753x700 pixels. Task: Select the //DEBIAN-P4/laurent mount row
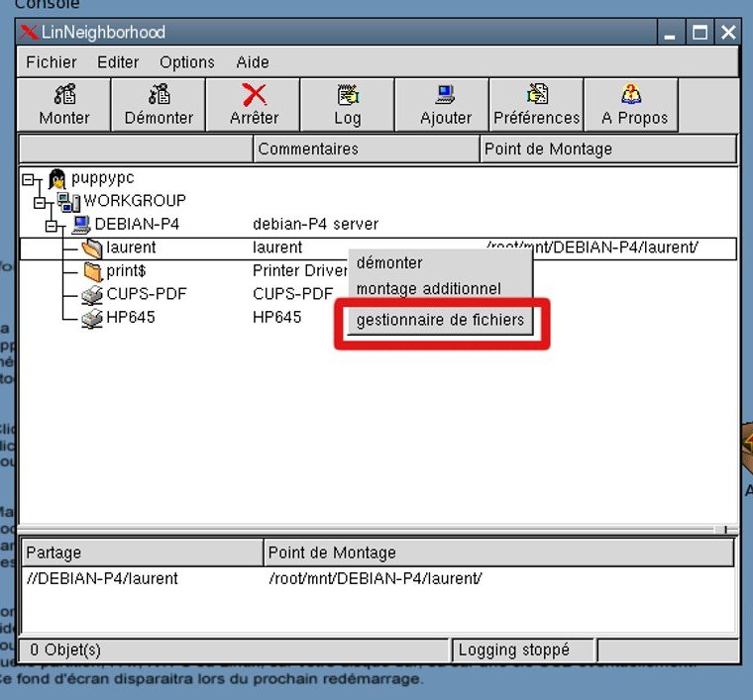(x=102, y=578)
